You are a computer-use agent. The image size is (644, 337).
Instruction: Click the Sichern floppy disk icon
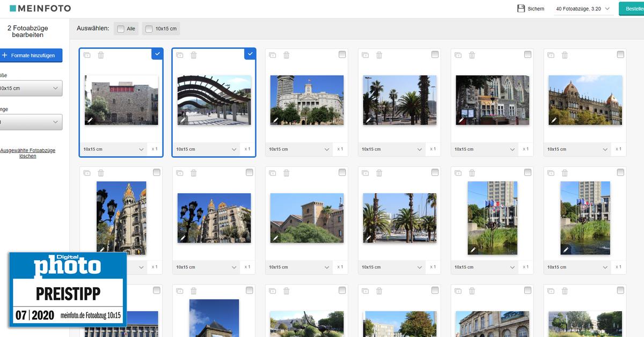click(521, 9)
